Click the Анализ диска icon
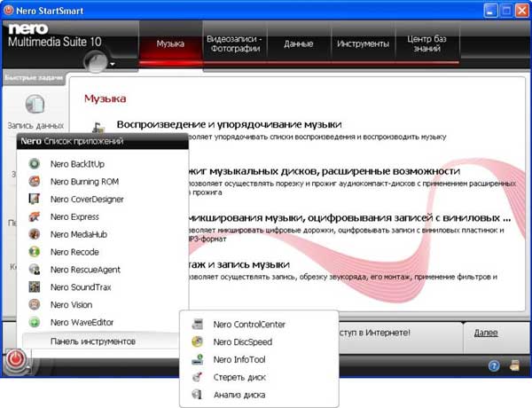Screen dimensions: 532x408 click(197, 395)
